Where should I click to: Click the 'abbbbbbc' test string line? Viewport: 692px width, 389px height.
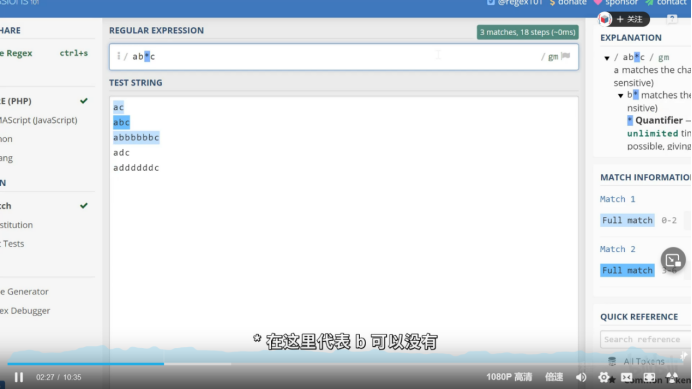pos(136,137)
